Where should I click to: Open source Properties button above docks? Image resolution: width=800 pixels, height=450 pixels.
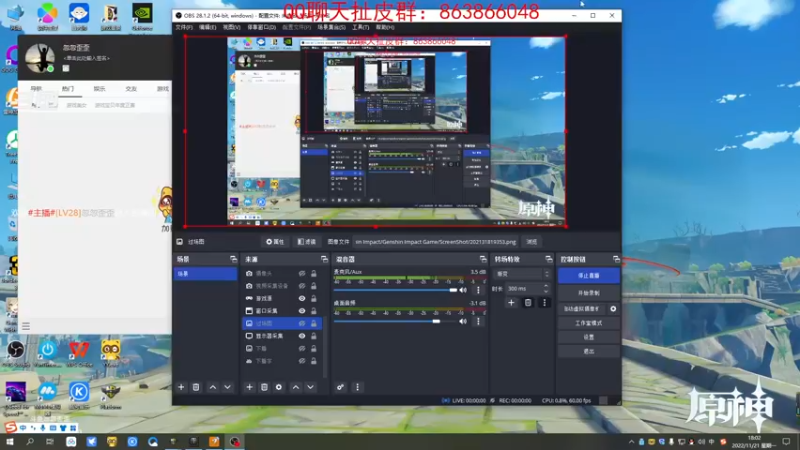[x=275, y=242]
